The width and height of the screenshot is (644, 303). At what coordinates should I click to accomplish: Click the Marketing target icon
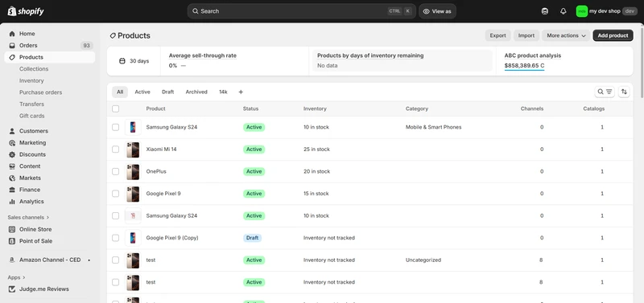(x=12, y=143)
